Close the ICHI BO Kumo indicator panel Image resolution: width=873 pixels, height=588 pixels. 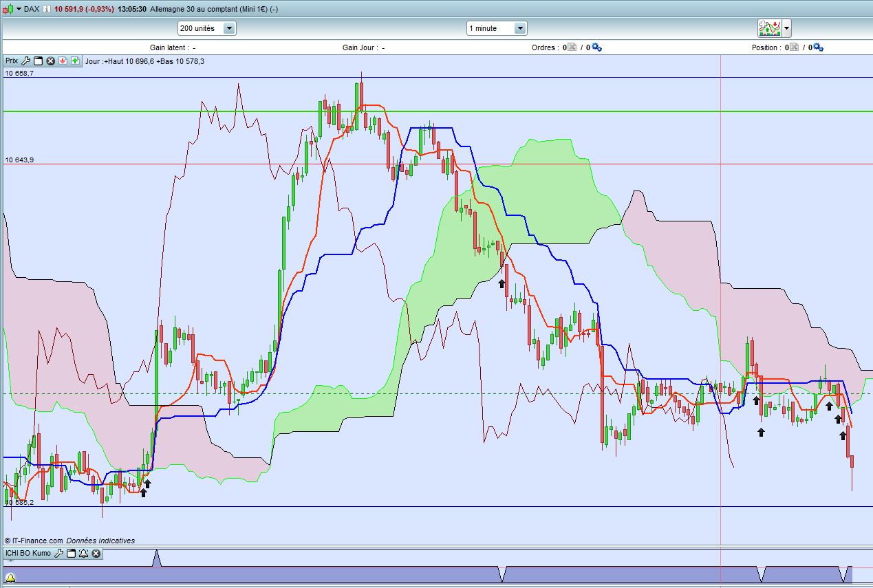coord(96,553)
